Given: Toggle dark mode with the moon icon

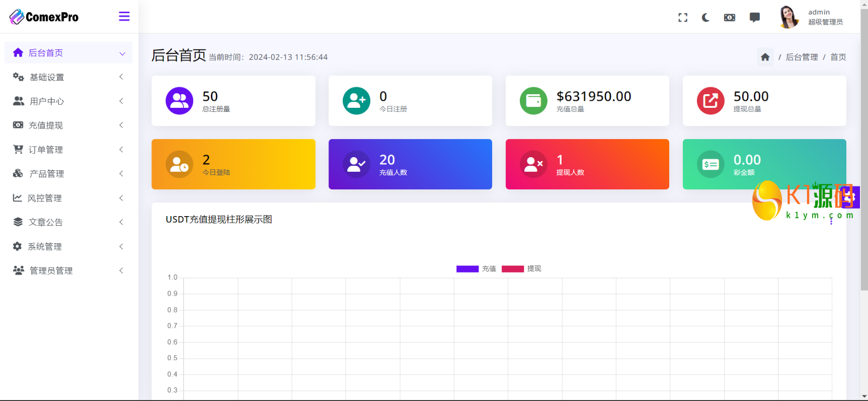Looking at the screenshot, I should [705, 18].
